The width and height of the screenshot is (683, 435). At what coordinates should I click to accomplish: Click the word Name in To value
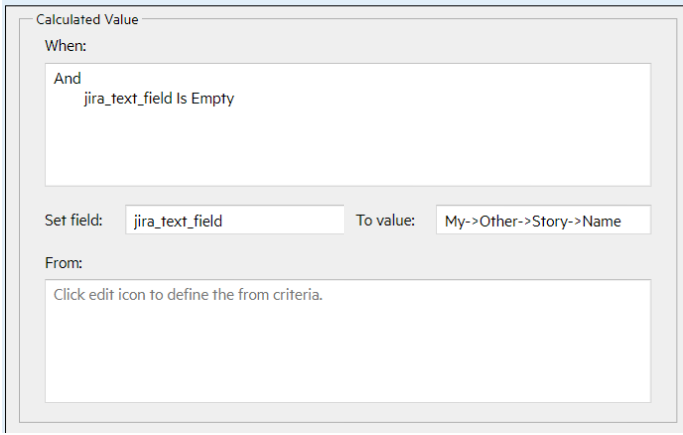602,221
